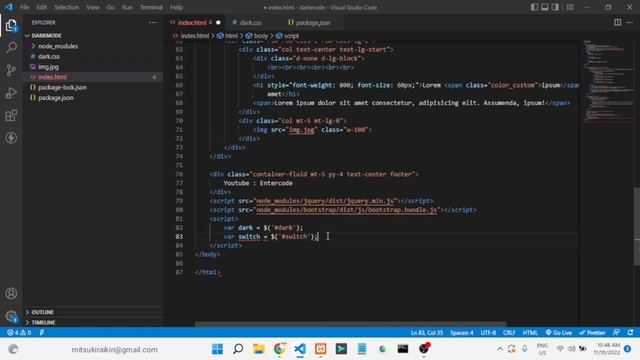Open the Terminal menu
This screenshot has height=360, width=640.
[x=151, y=7]
